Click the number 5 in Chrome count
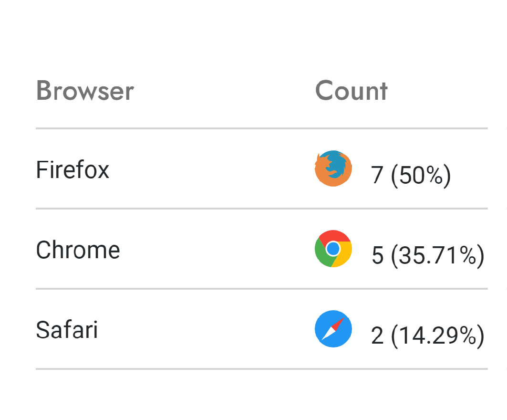 377,256
